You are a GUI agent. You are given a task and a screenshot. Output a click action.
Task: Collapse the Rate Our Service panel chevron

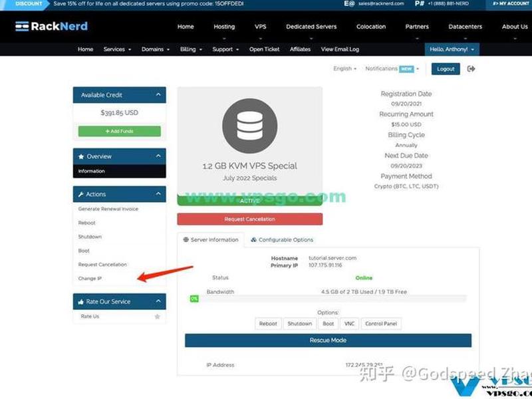coord(158,301)
